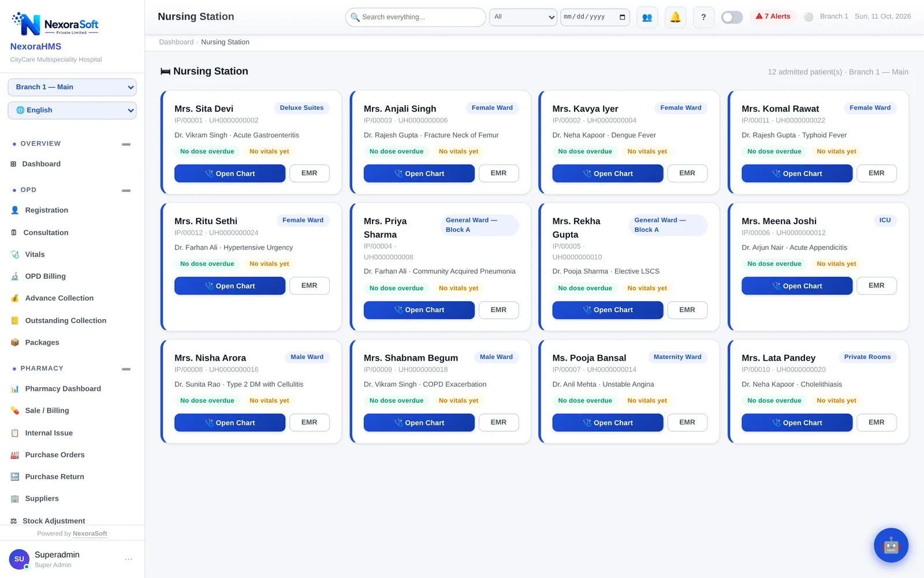The height and width of the screenshot is (578, 924).
Task: Collapse the OPD sidebar section
Action: pos(126,190)
